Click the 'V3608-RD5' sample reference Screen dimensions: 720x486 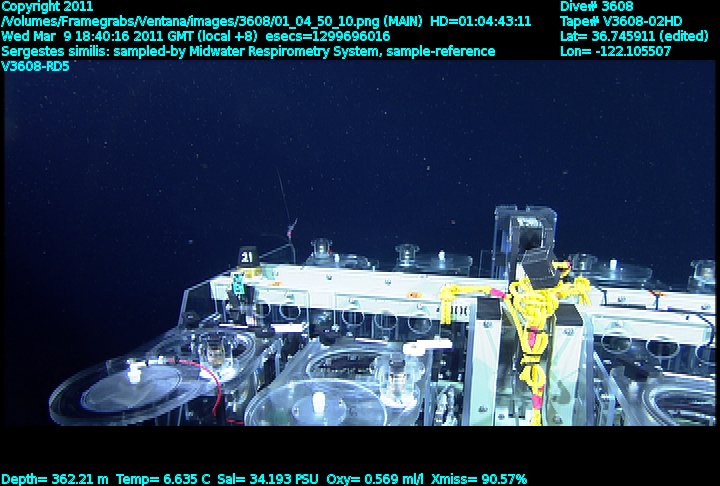[35, 67]
